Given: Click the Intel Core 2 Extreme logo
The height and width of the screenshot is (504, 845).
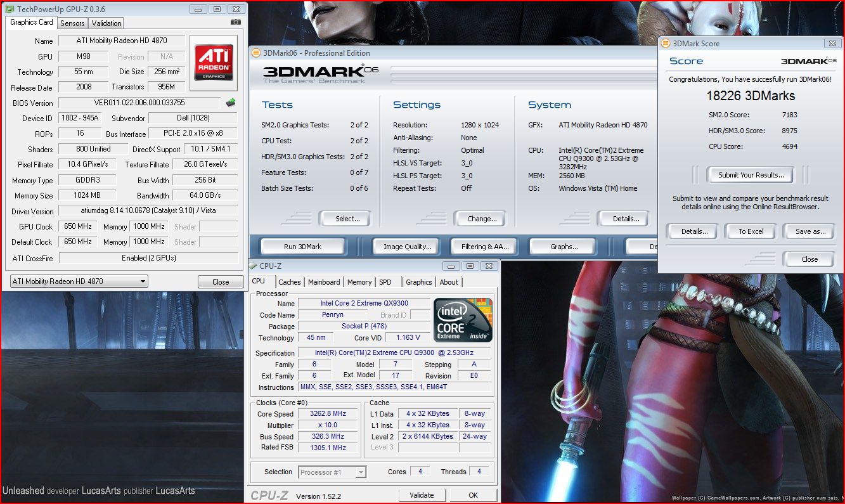Looking at the screenshot, I should pyautogui.click(x=464, y=320).
